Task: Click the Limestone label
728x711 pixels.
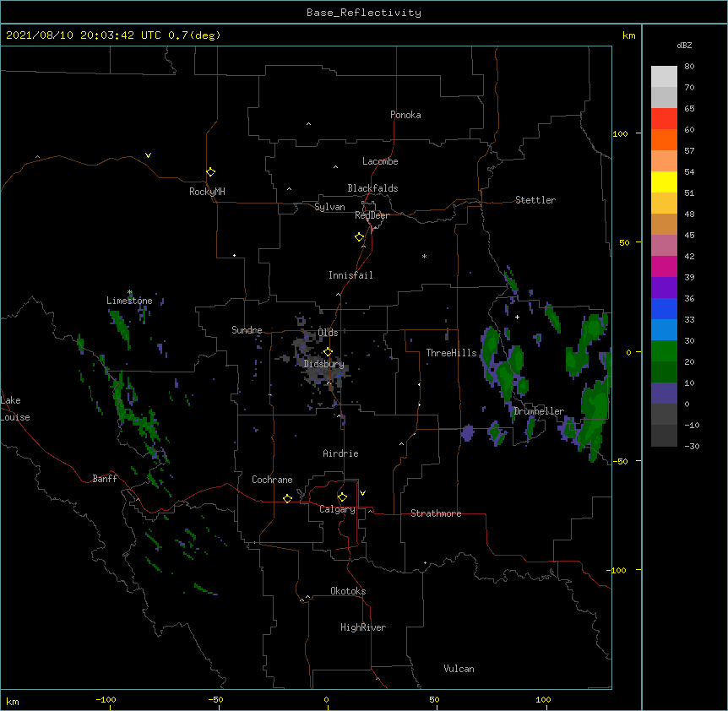Action: point(129,301)
